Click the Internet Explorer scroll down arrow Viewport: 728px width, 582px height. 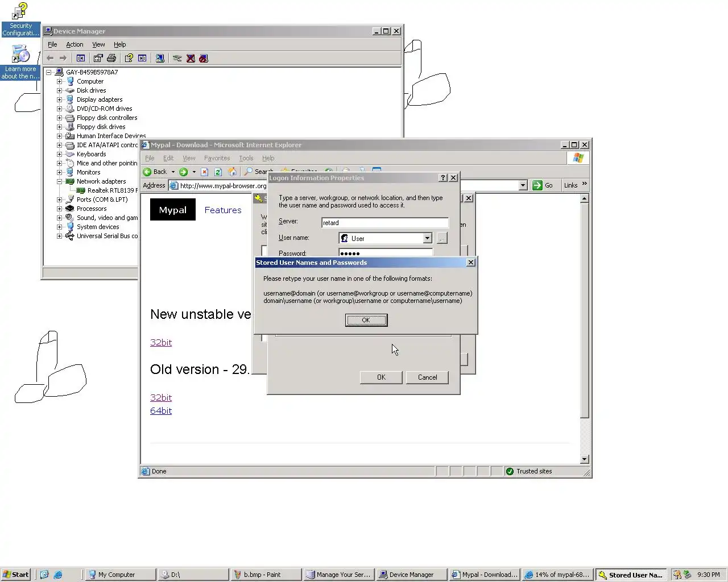click(584, 459)
